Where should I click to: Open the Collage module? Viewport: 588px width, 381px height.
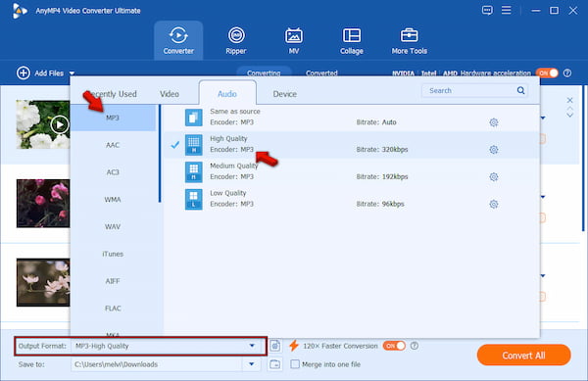[352, 40]
